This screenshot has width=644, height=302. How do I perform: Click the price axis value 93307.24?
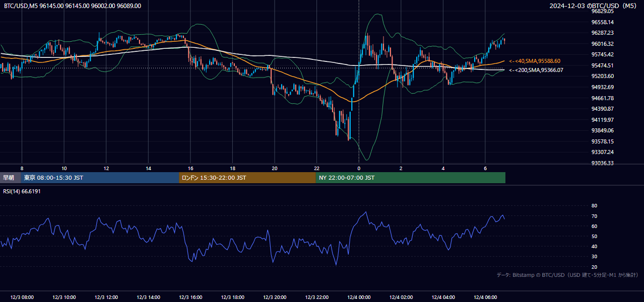click(602, 152)
